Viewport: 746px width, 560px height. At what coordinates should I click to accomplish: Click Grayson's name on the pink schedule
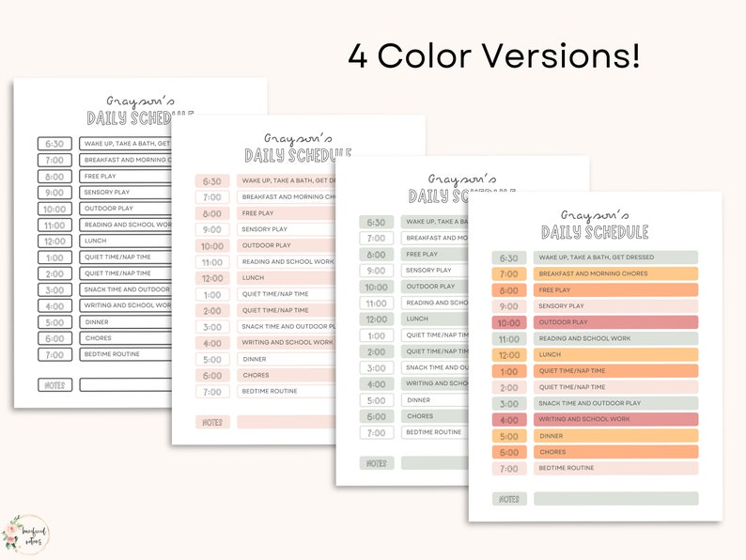point(298,138)
